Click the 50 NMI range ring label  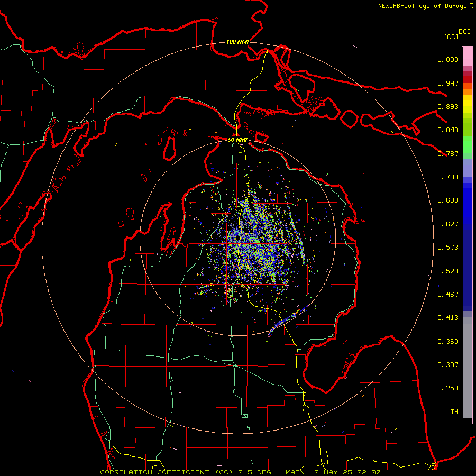tap(237, 140)
